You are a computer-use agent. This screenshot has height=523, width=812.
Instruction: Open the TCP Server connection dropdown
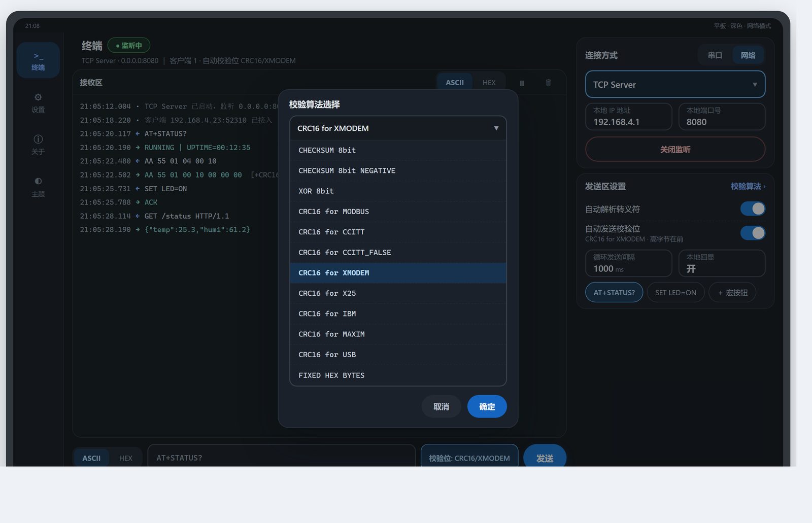pos(675,84)
